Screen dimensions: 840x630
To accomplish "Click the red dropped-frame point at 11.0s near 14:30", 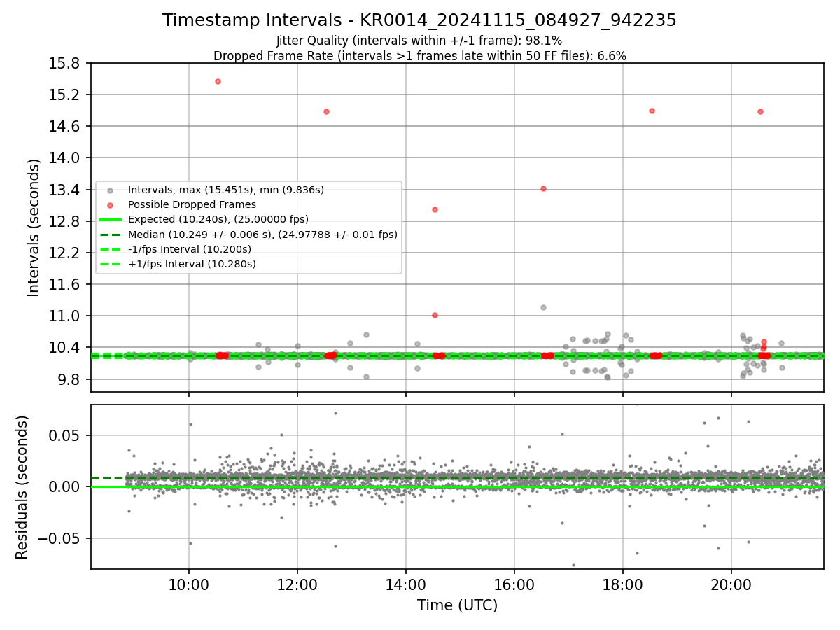I will 435,315.
